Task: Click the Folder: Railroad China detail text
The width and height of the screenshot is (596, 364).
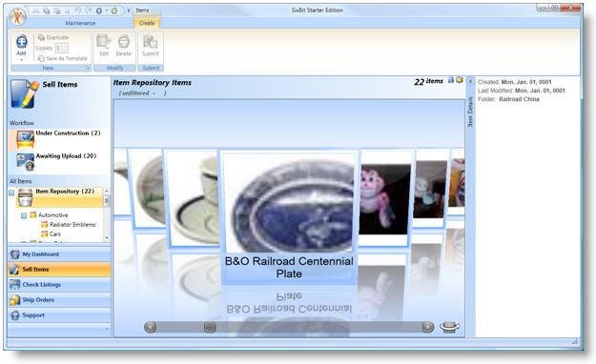Action: pos(508,99)
